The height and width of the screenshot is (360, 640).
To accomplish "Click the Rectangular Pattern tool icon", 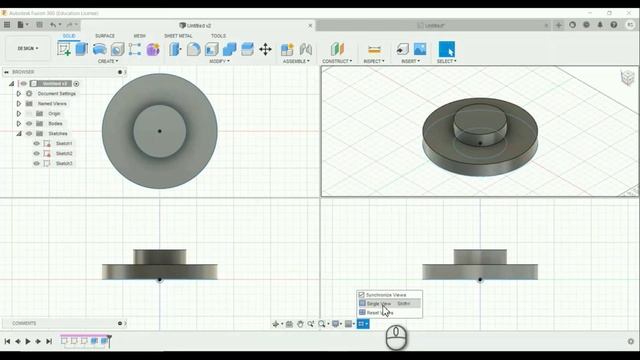I will coord(135,49).
